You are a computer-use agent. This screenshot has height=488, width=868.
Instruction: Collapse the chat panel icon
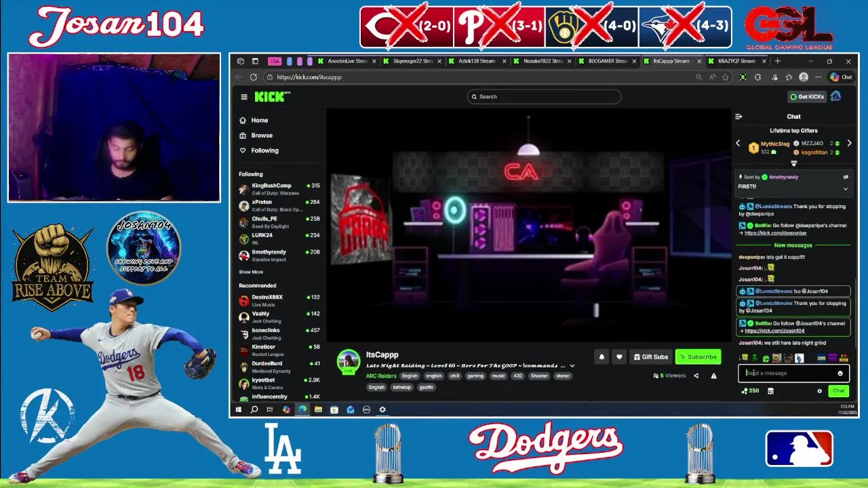coord(738,117)
